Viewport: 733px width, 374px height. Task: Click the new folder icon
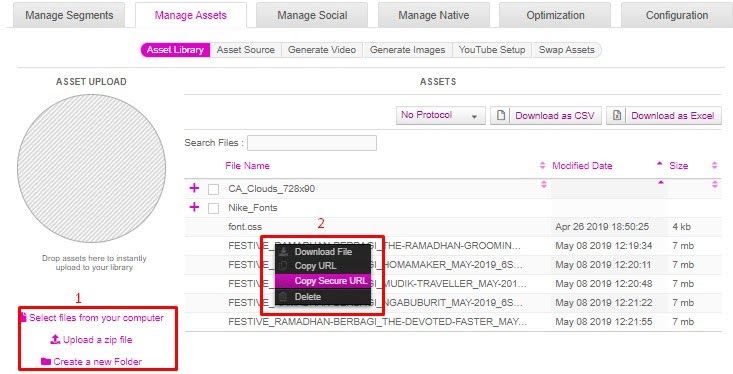(45, 361)
